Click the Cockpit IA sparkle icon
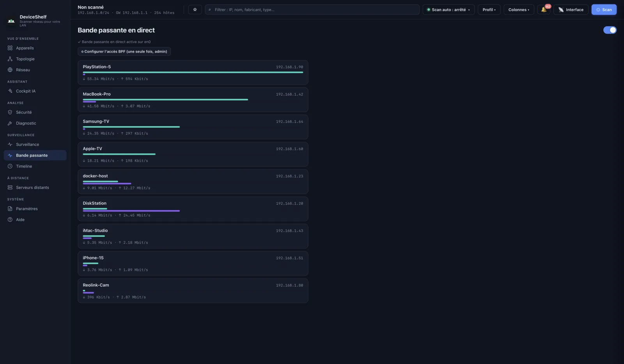Screen dimensions: 624x364 [10, 91]
